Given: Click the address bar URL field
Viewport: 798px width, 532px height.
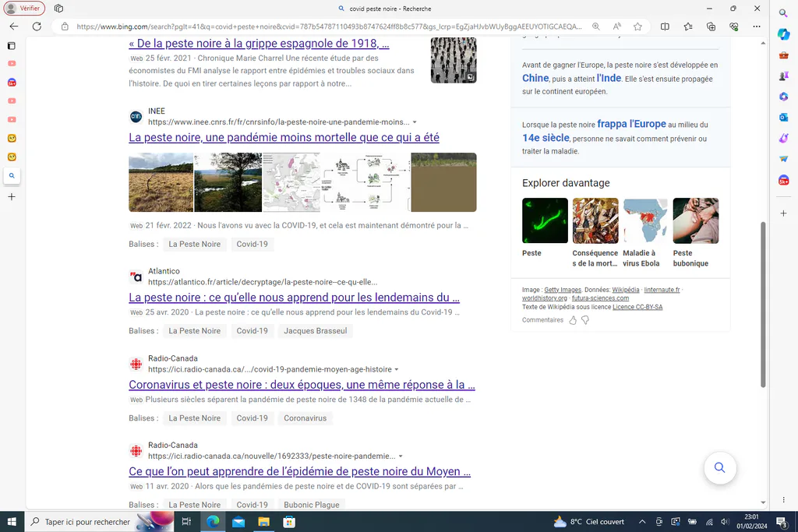Looking at the screenshot, I should (x=329, y=26).
